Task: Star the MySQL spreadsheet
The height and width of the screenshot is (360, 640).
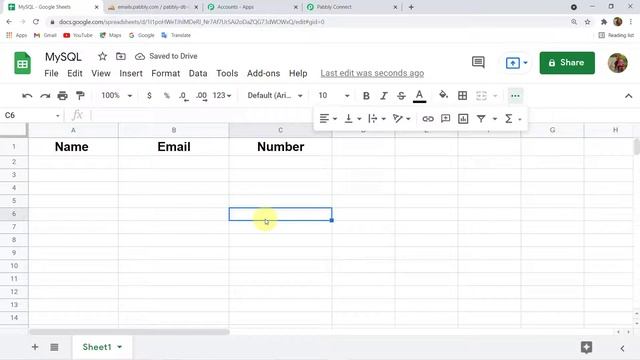Action: [102, 56]
